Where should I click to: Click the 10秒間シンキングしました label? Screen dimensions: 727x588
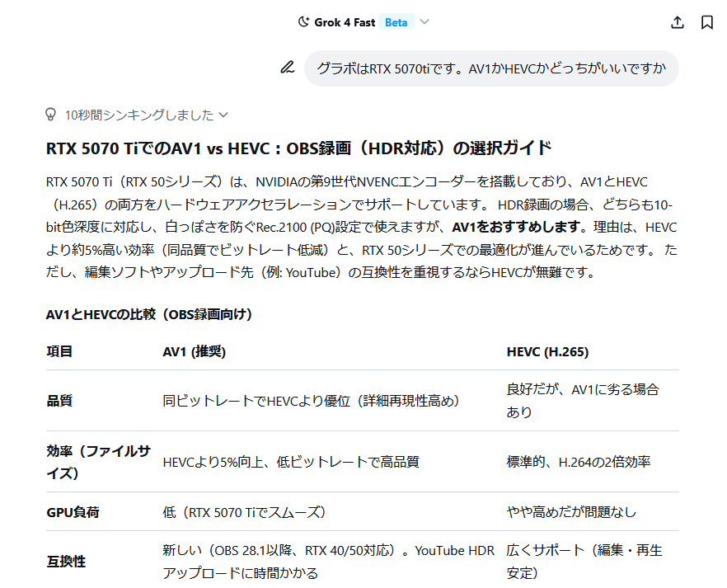[138, 115]
